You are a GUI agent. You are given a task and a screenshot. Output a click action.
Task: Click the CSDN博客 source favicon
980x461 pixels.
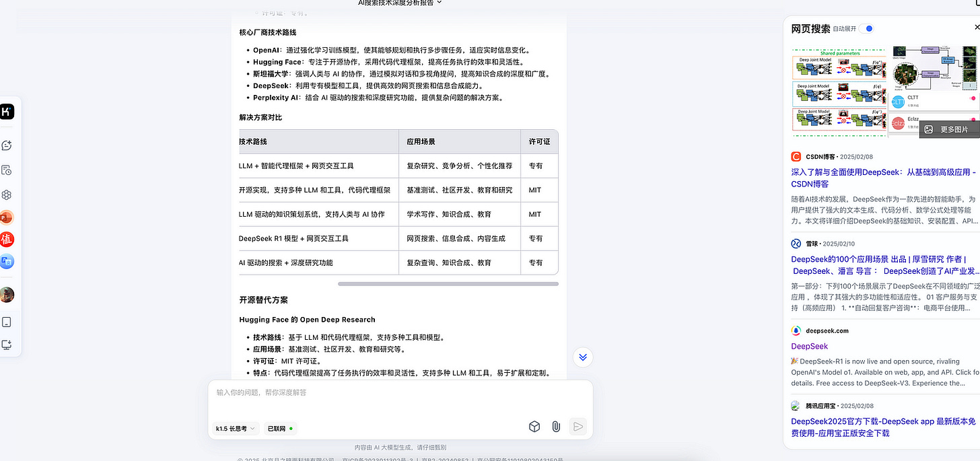coord(796,156)
